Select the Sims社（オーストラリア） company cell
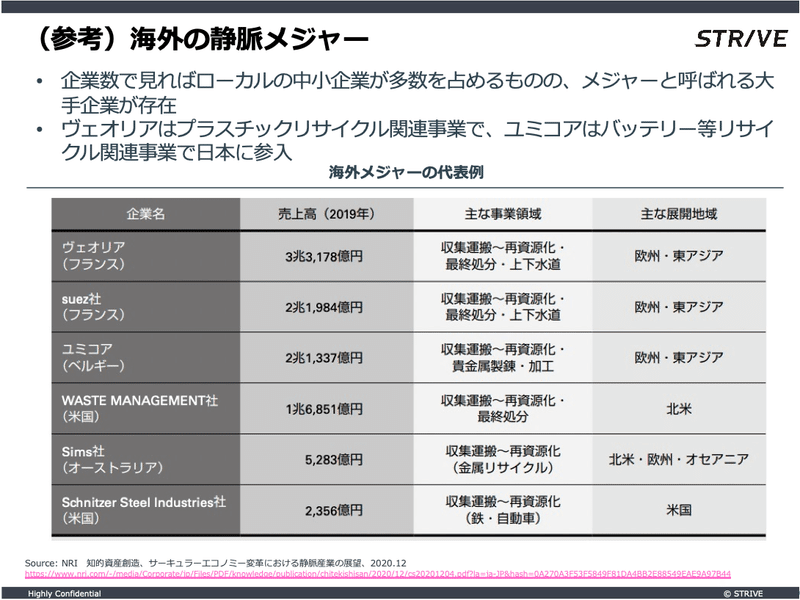800x600 pixels. coord(146,460)
